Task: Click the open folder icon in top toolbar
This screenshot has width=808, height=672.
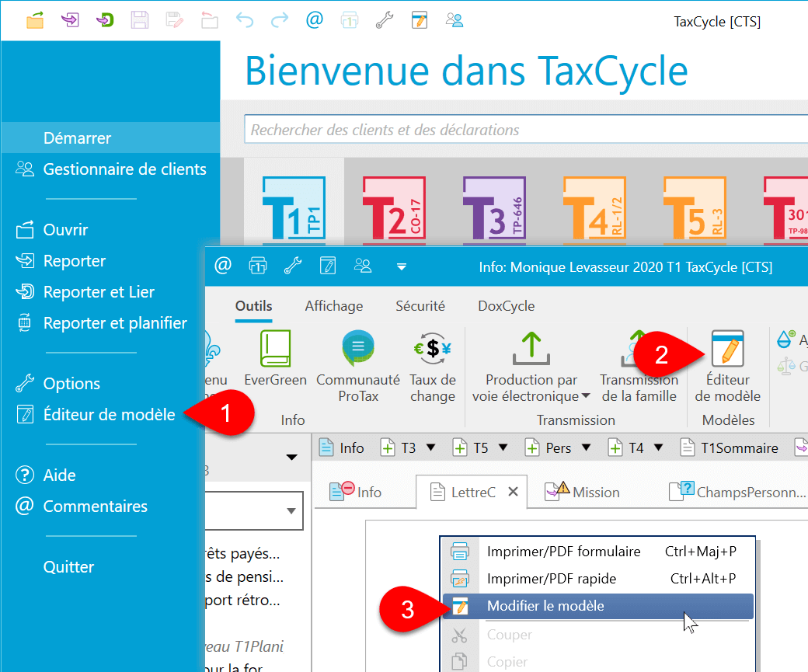Action: tap(35, 21)
